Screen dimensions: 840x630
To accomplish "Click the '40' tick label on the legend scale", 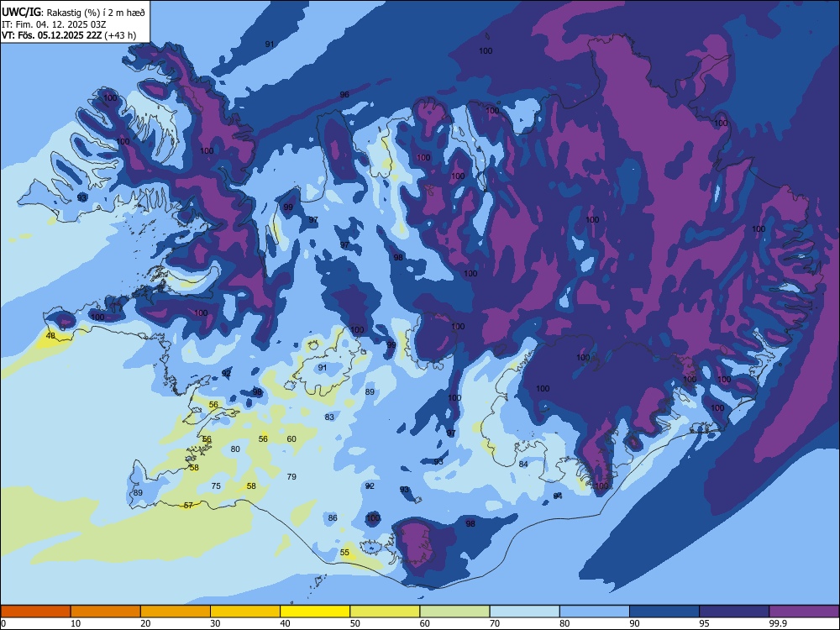I will [286, 623].
